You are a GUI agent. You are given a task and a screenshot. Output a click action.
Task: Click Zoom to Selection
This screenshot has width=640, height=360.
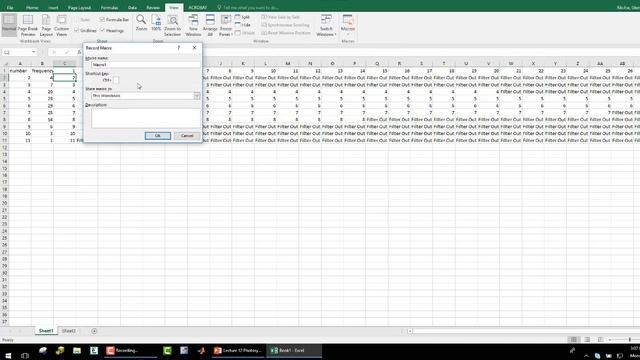(173, 25)
